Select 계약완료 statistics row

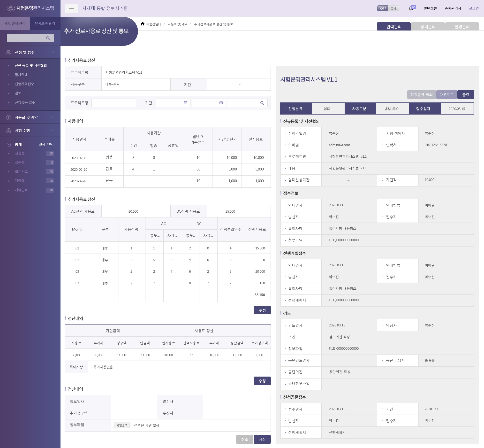click(31, 190)
